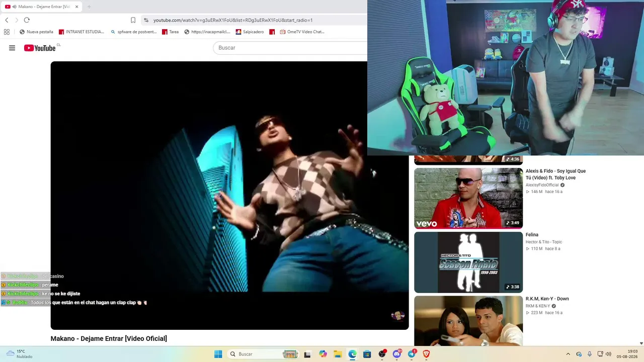Open the Tarea bookmark
Image resolution: width=644 pixels, height=362 pixels.
(x=170, y=32)
